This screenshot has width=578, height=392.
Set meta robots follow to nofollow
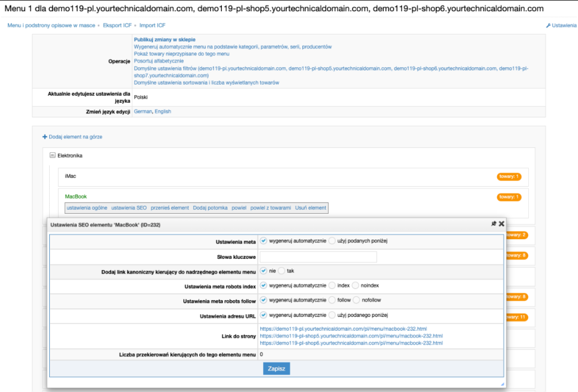pyautogui.click(x=357, y=301)
